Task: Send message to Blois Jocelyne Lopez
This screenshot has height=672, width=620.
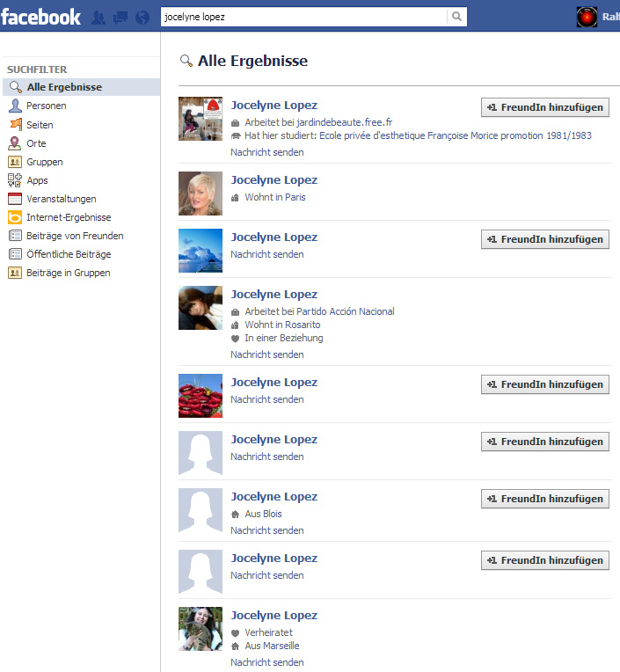Action: click(267, 530)
